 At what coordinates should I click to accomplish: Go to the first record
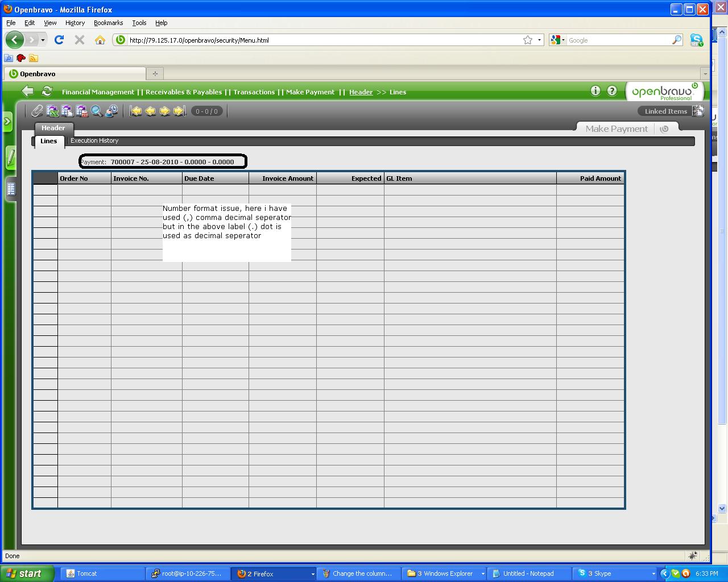click(136, 111)
